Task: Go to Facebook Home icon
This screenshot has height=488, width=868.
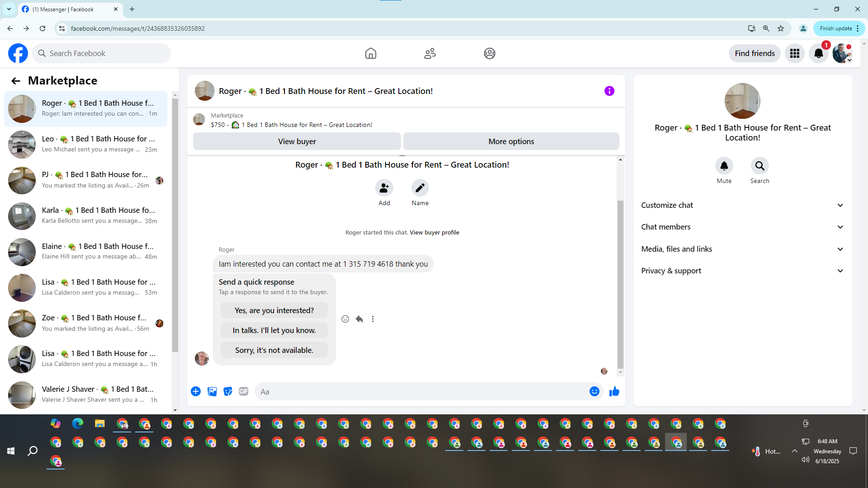Action: click(x=371, y=53)
